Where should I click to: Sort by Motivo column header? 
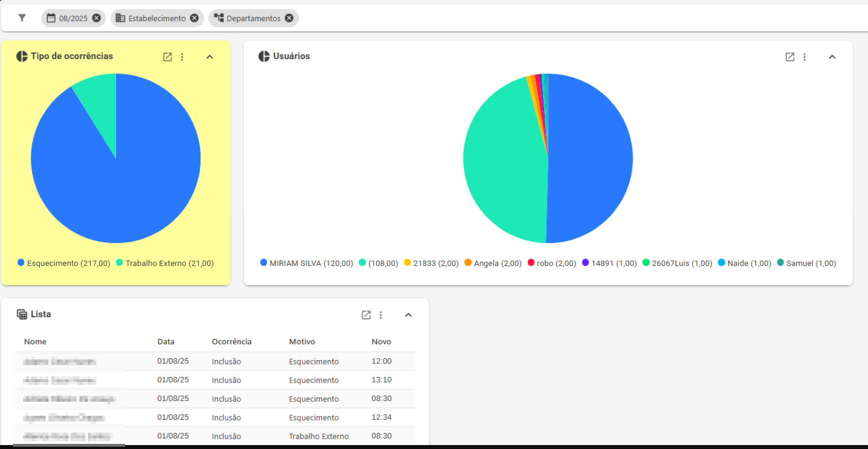tap(302, 342)
